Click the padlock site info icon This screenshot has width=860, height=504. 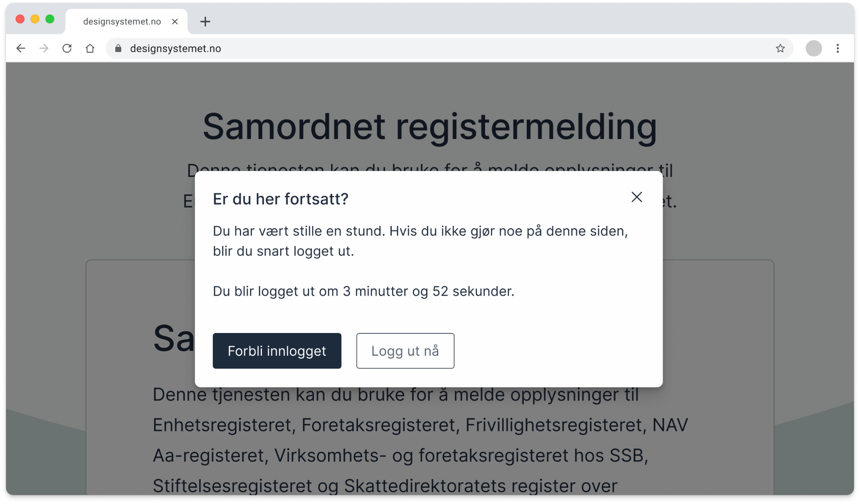point(118,49)
